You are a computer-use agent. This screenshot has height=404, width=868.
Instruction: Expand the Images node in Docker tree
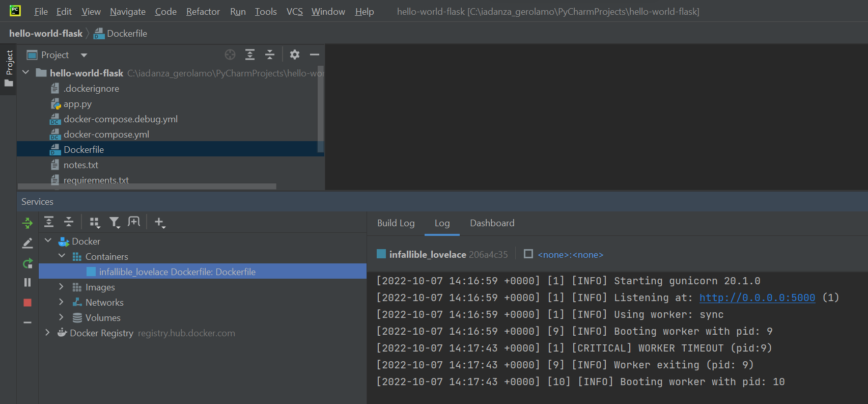[x=62, y=287]
